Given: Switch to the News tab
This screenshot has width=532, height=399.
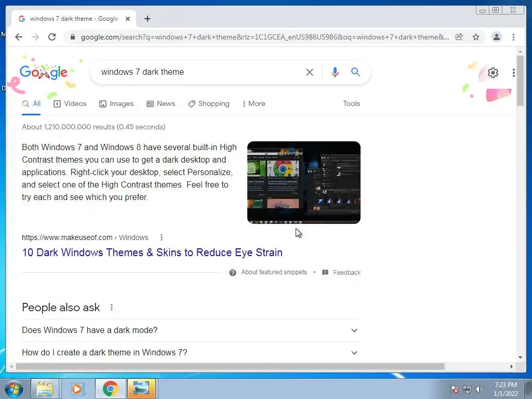Looking at the screenshot, I should pos(161,103).
